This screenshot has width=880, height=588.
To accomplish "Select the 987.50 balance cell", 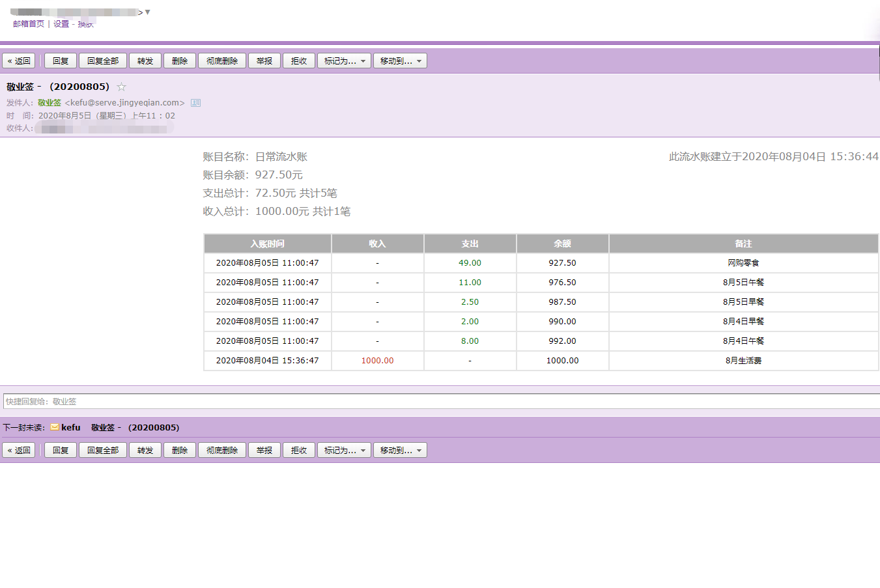I will (x=563, y=302).
